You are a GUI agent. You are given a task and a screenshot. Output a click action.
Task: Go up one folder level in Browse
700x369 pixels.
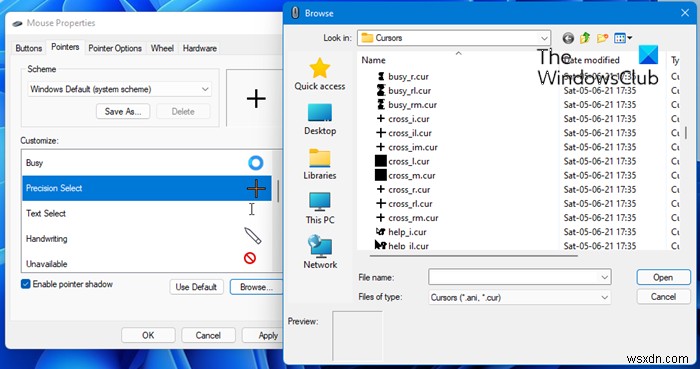coord(585,38)
